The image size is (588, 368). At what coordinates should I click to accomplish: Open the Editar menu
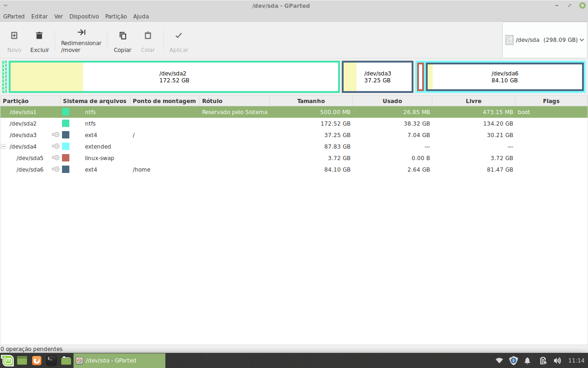click(40, 16)
